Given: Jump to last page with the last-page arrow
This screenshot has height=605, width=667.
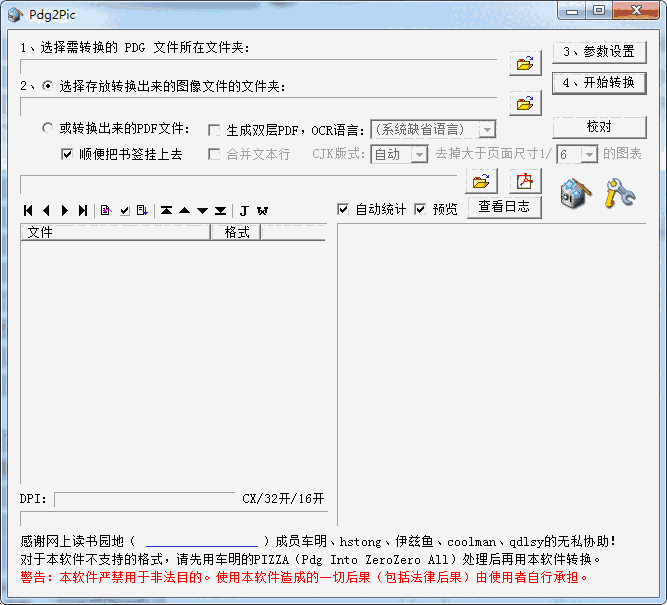Looking at the screenshot, I should point(83,210).
